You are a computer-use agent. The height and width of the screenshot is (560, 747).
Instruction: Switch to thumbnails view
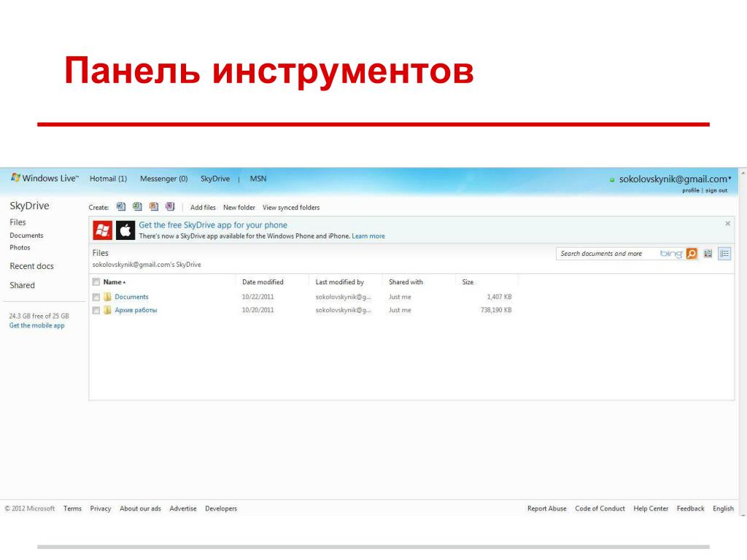(708, 254)
